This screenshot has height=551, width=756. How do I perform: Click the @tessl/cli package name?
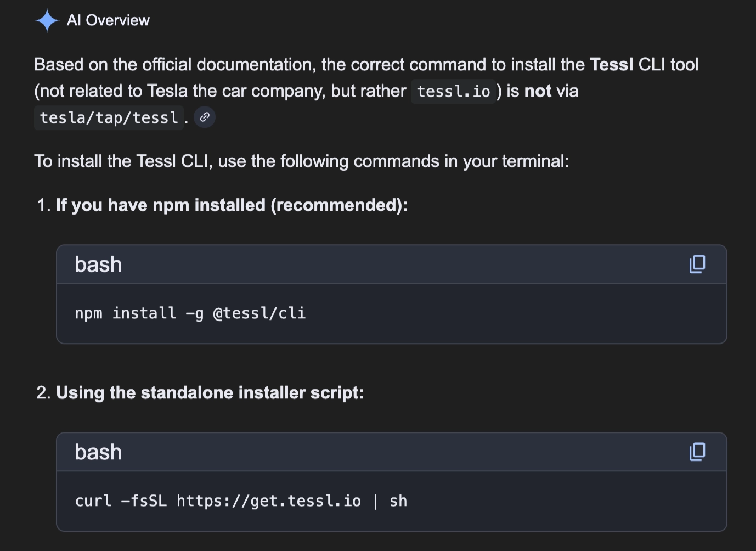pos(259,313)
